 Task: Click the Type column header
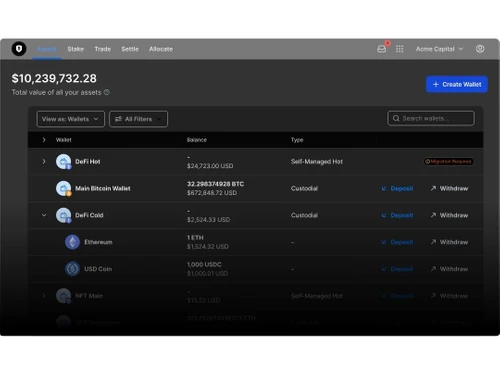click(x=297, y=140)
